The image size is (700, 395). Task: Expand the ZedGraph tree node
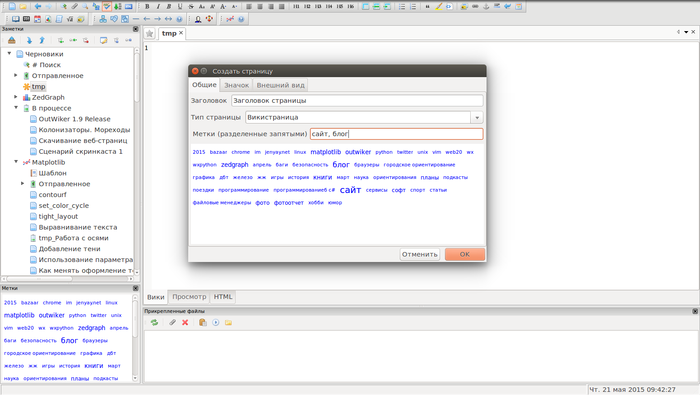coord(16,97)
